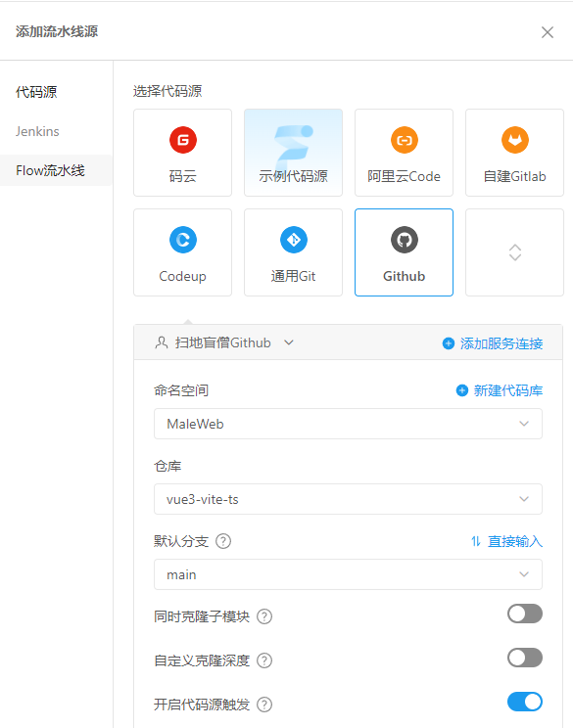Screen dimensions: 573x728
Task: Click the 命名空间 label
Action: (x=181, y=391)
